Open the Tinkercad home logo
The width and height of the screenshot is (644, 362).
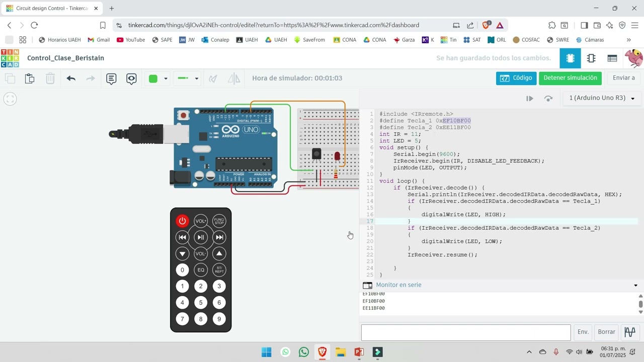[10, 58]
